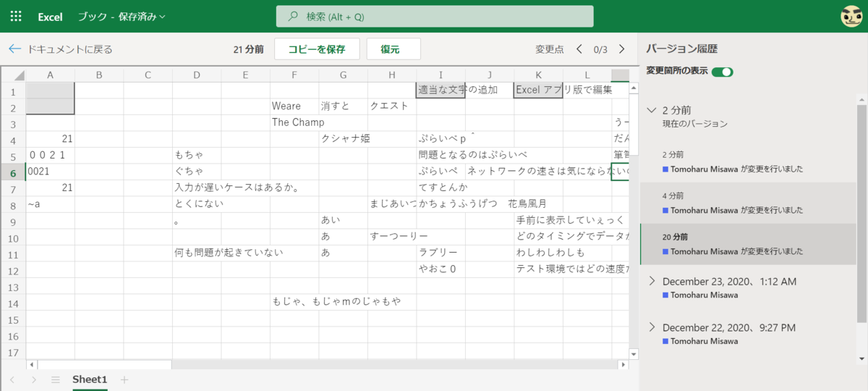Select column A header
The height and width of the screenshot is (391, 868).
50,75
